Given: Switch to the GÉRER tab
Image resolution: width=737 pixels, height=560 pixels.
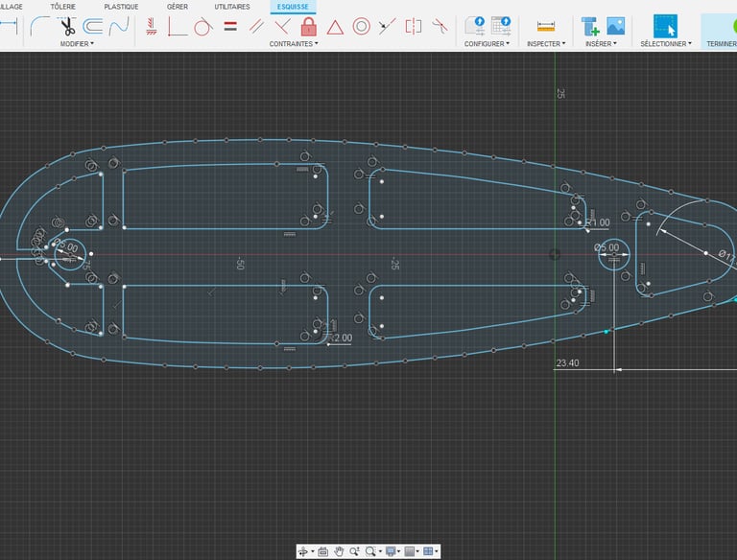Looking at the screenshot, I should [x=178, y=7].
